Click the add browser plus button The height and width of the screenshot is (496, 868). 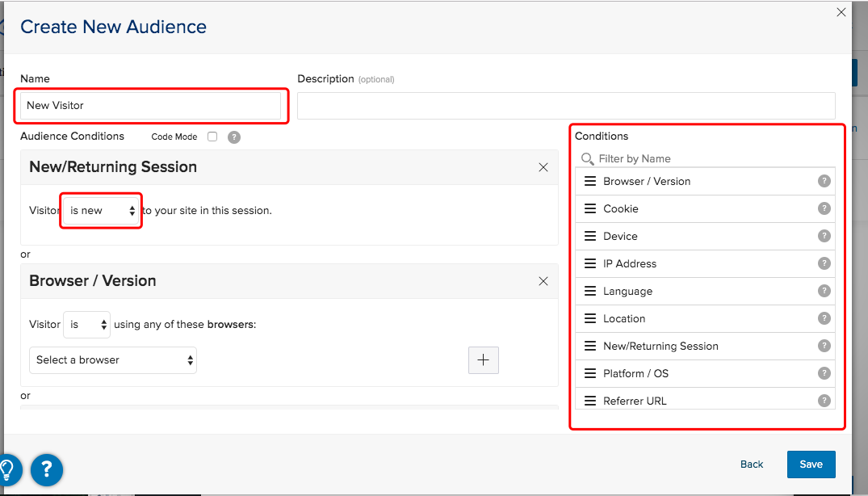pos(484,359)
